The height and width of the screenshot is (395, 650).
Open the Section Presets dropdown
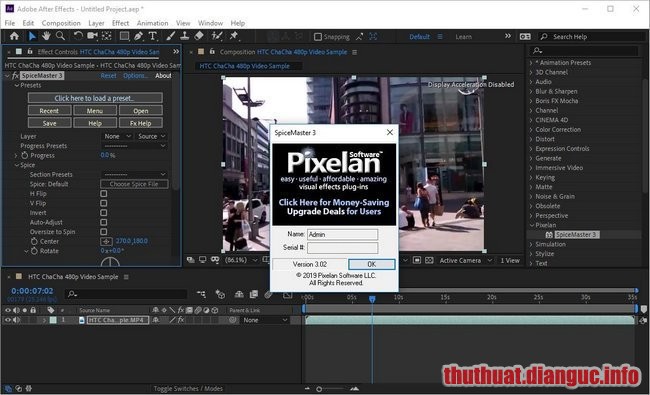pyautogui.click(x=134, y=174)
